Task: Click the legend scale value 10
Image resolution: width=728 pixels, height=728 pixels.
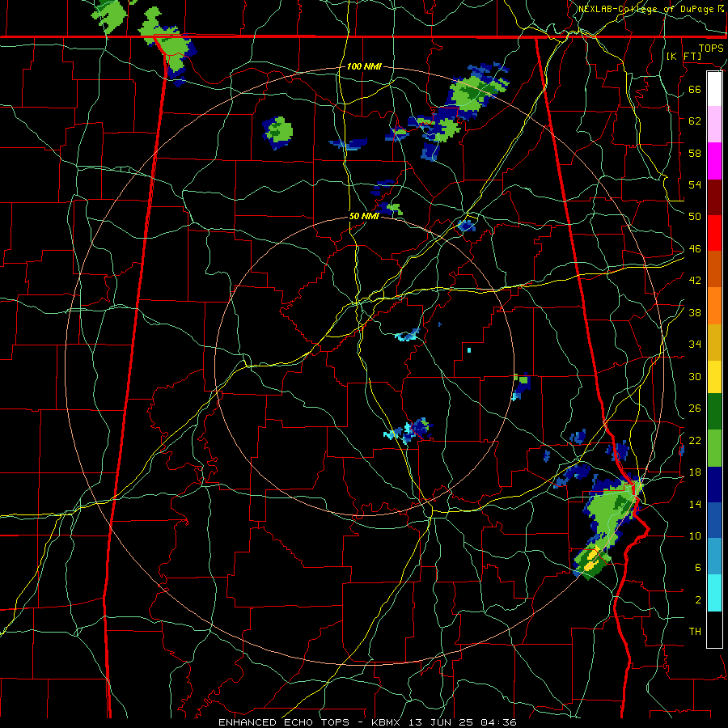Action: 695,535
